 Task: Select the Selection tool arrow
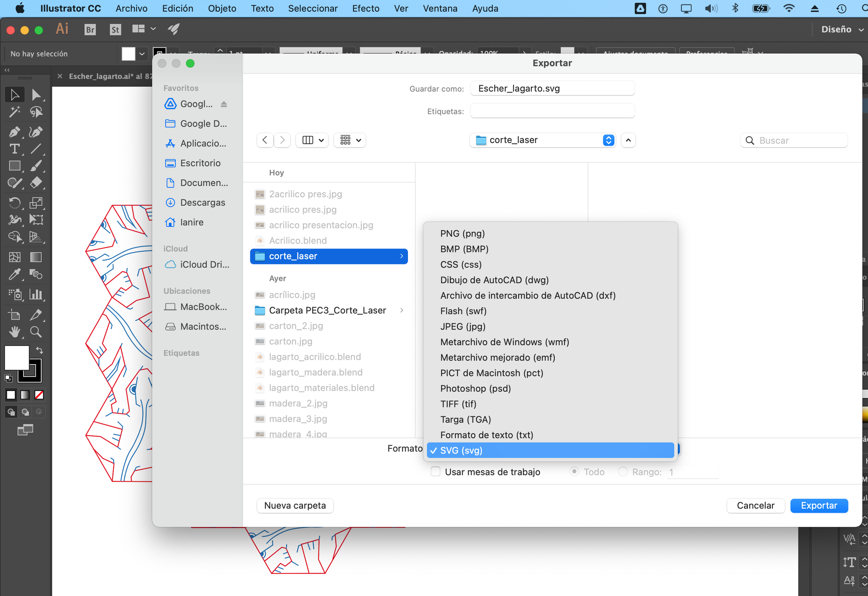coord(14,95)
